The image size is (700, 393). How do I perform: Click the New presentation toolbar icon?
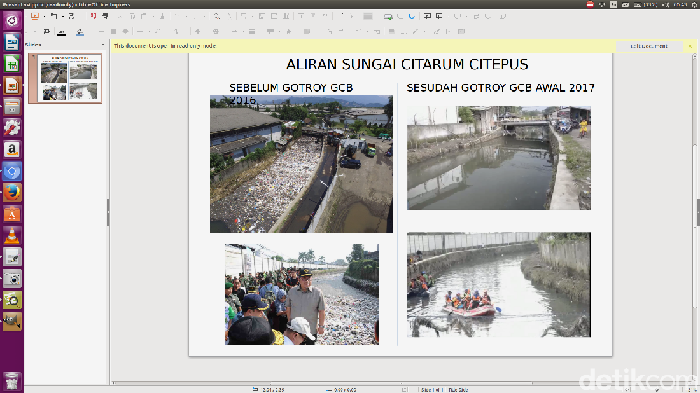point(34,17)
